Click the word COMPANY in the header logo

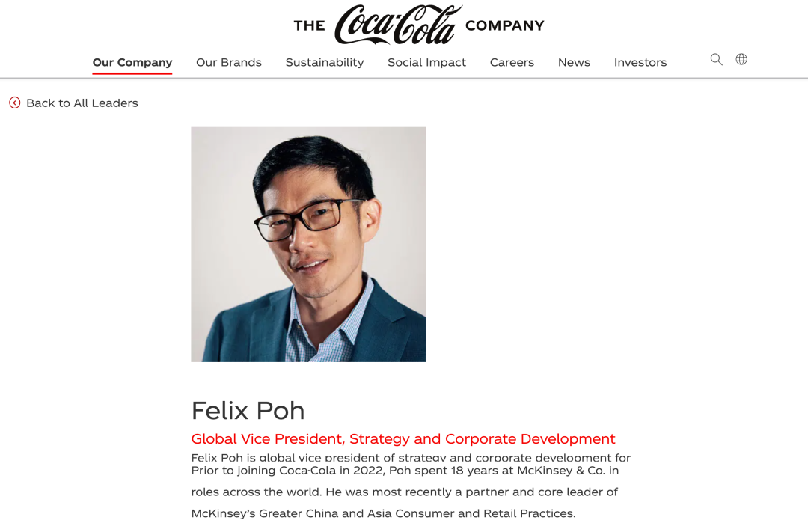pyautogui.click(x=505, y=25)
